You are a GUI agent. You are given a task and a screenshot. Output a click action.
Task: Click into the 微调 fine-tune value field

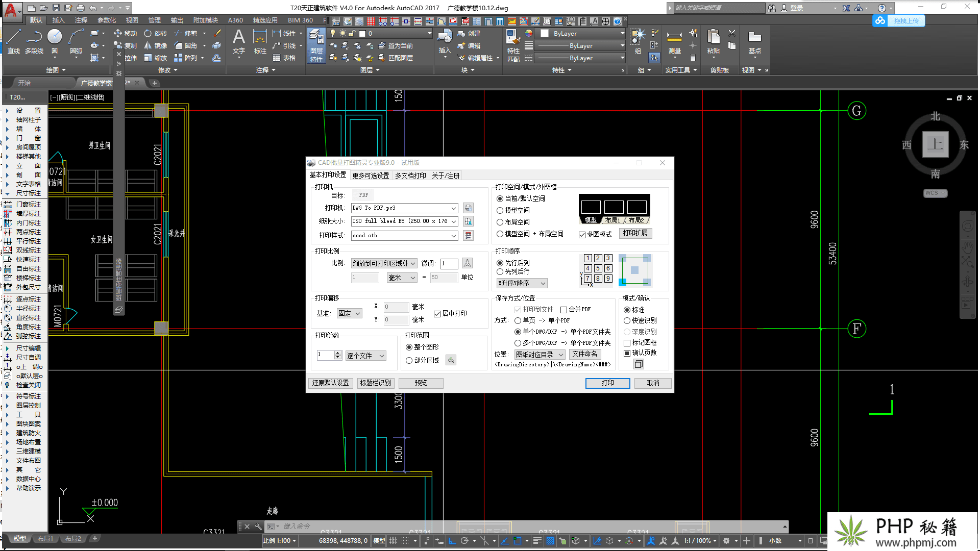[449, 263]
